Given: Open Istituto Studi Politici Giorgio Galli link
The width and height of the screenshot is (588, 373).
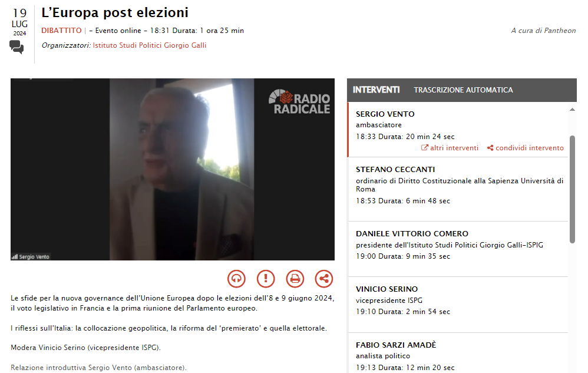Looking at the screenshot, I should point(150,45).
